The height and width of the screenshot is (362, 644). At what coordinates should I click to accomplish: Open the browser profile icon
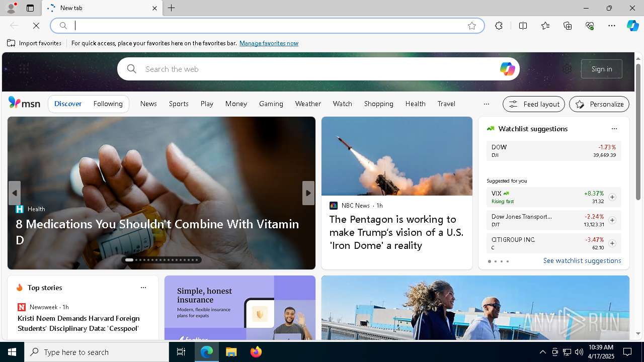pyautogui.click(x=11, y=8)
